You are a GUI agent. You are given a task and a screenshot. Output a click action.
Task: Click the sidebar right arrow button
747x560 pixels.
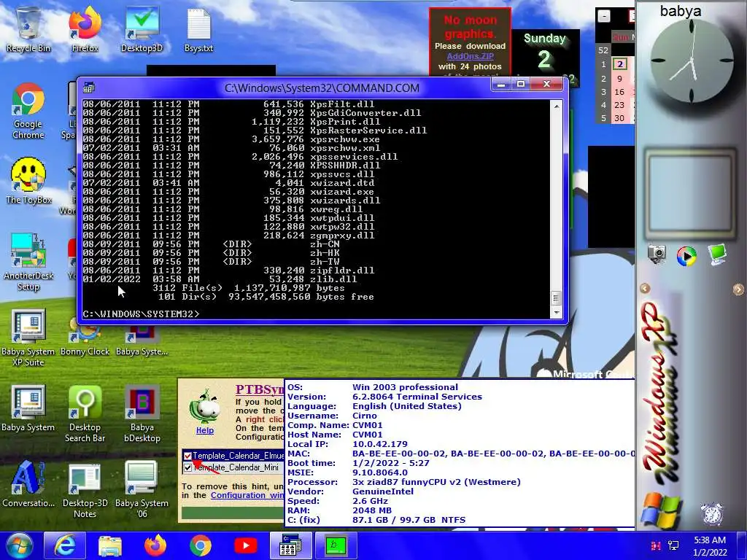pyautogui.click(x=738, y=289)
